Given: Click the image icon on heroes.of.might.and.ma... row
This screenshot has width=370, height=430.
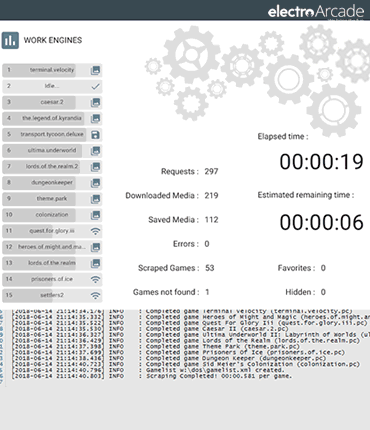Looking at the screenshot, I should 95,247.
